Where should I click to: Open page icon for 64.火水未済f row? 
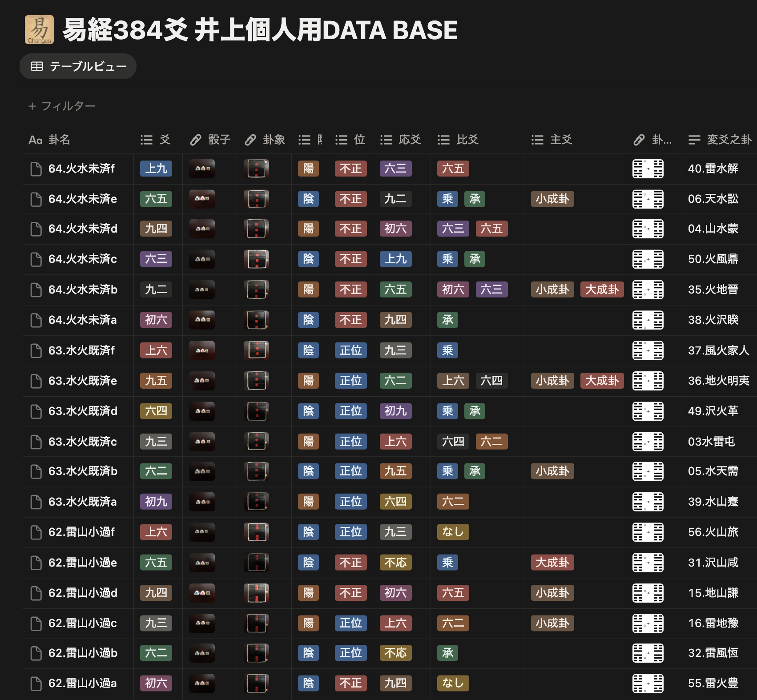[x=36, y=169]
